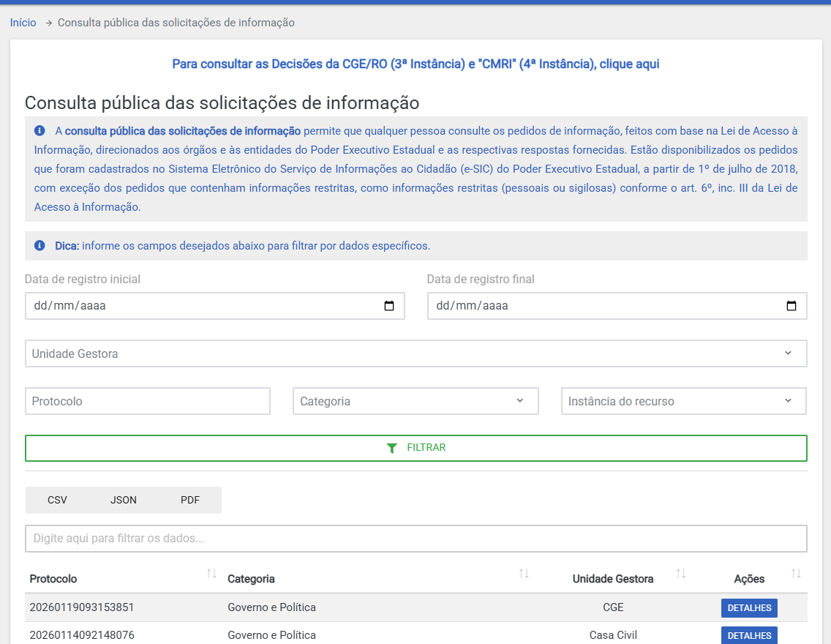This screenshot has width=831, height=644.
Task: Open DETALHES for protocol 20260119093153851
Action: click(748, 607)
